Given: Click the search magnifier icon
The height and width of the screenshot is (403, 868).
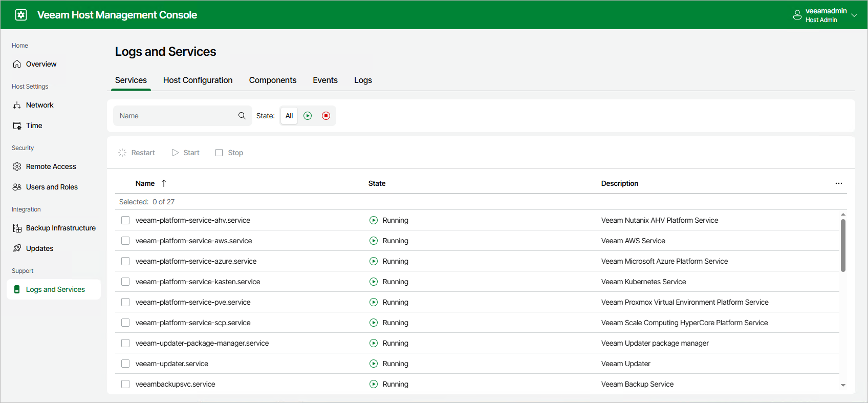Looking at the screenshot, I should 242,116.
